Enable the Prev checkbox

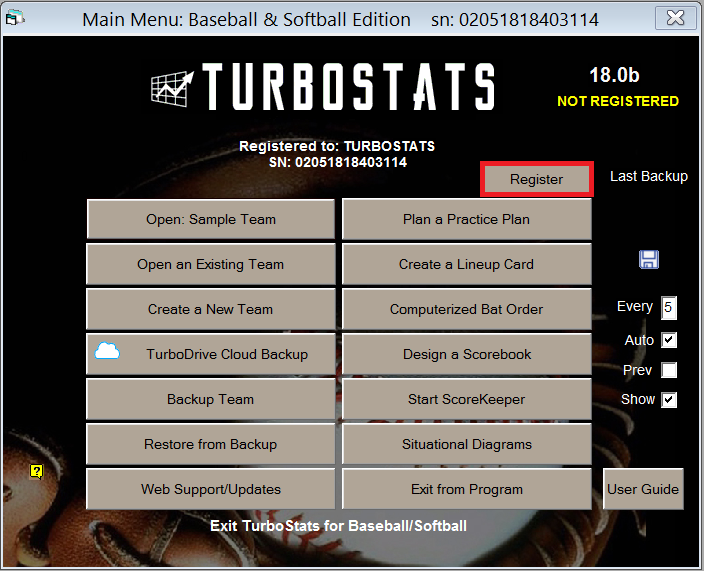pyautogui.click(x=669, y=370)
